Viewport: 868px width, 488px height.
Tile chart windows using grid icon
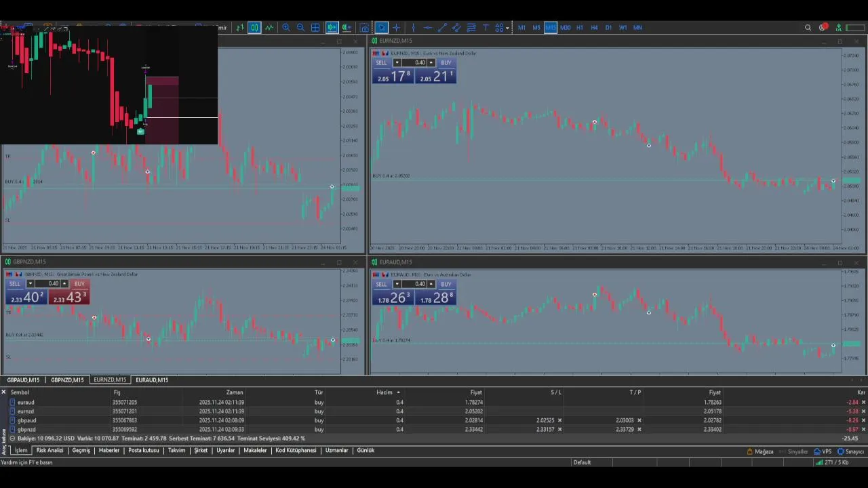pyautogui.click(x=315, y=28)
